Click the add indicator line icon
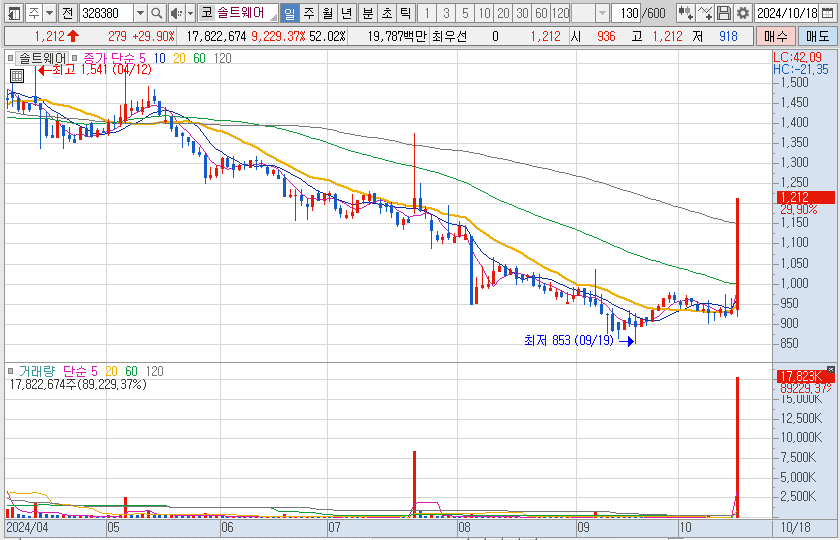Viewport: 840px width, 540px height. pos(706,13)
